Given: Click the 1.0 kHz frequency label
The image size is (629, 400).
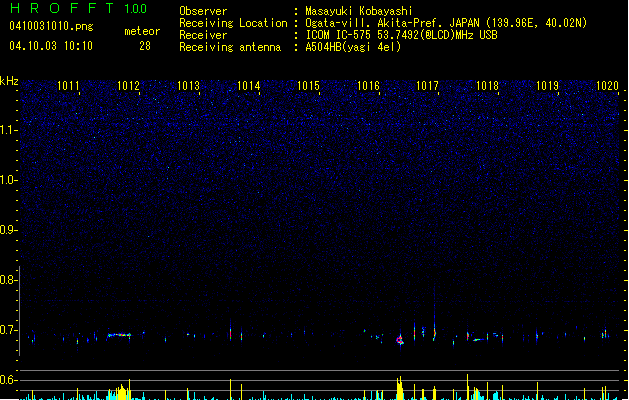Looking at the screenshot, I should pyautogui.click(x=8, y=180).
